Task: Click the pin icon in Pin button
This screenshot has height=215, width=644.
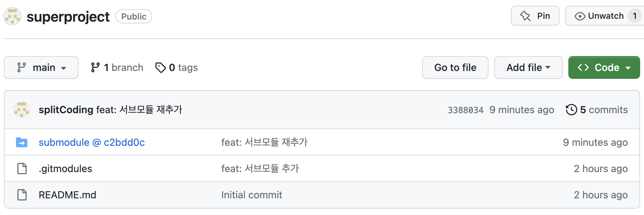Action: [525, 16]
